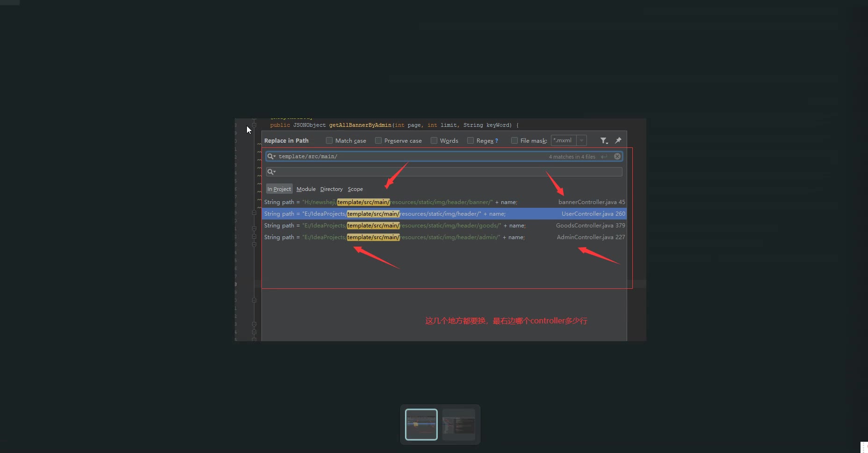Screen dimensions: 868x453
Task: Pin the Replace in Path window
Action: (x=618, y=140)
